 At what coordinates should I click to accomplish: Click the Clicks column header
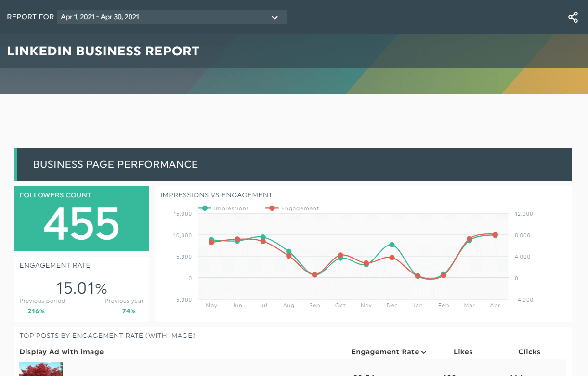click(x=529, y=352)
